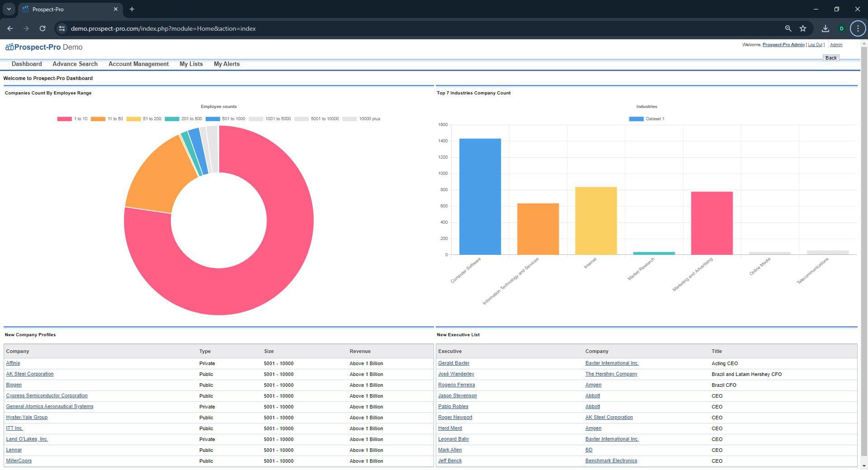Reload the page with the refresh icon
The image size is (868, 470).
point(42,28)
